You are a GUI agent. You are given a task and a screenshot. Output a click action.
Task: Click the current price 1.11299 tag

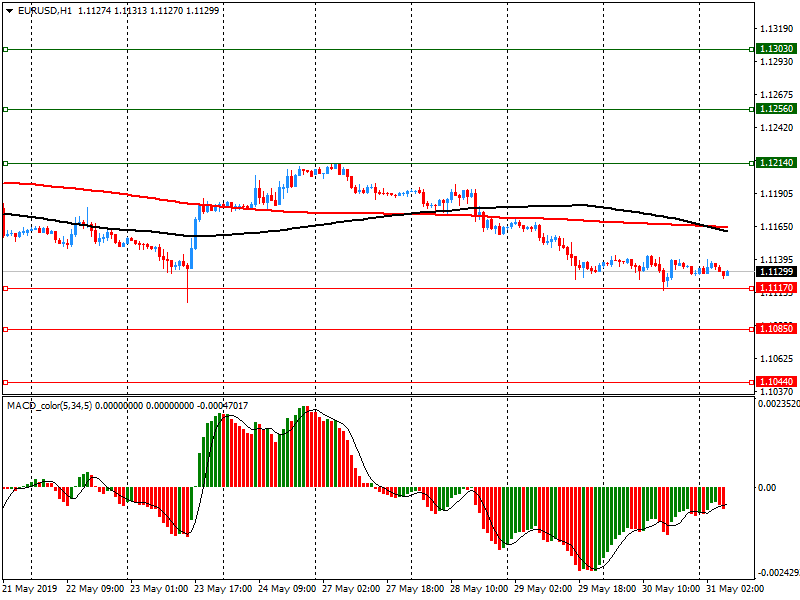776,272
